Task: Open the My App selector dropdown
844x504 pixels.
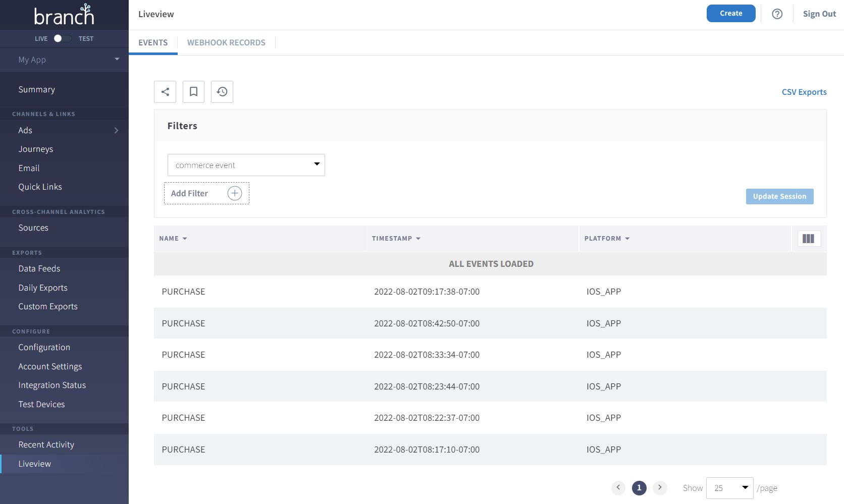Action: coord(64,60)
